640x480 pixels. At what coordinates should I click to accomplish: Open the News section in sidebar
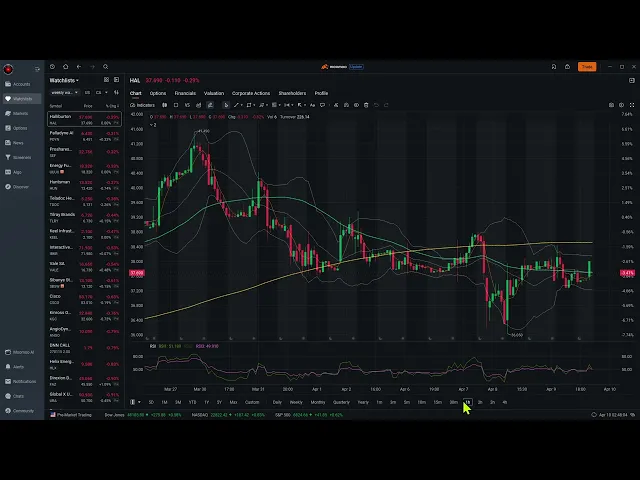pyautogui.click(x=14, y=143)
